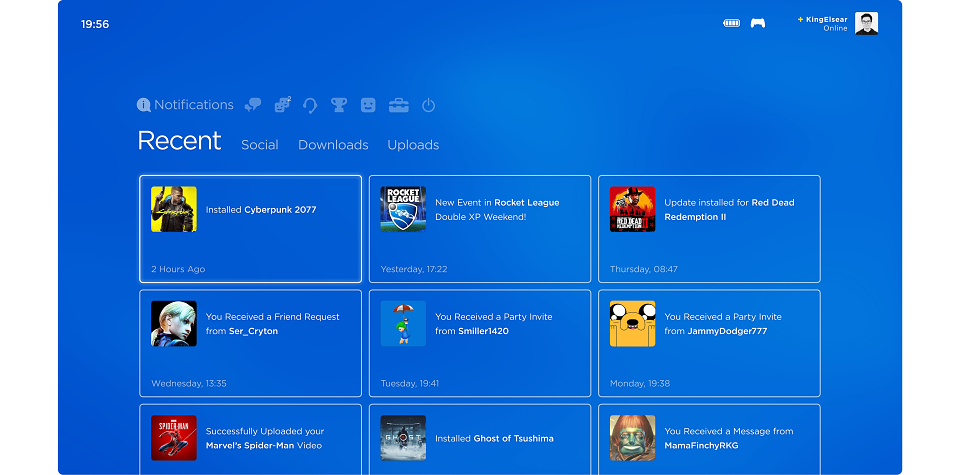The width and height of the screenshot is (960, 475).
Task: Click JammyDodger777's yellow dog avatar
Action: point(632,324)
